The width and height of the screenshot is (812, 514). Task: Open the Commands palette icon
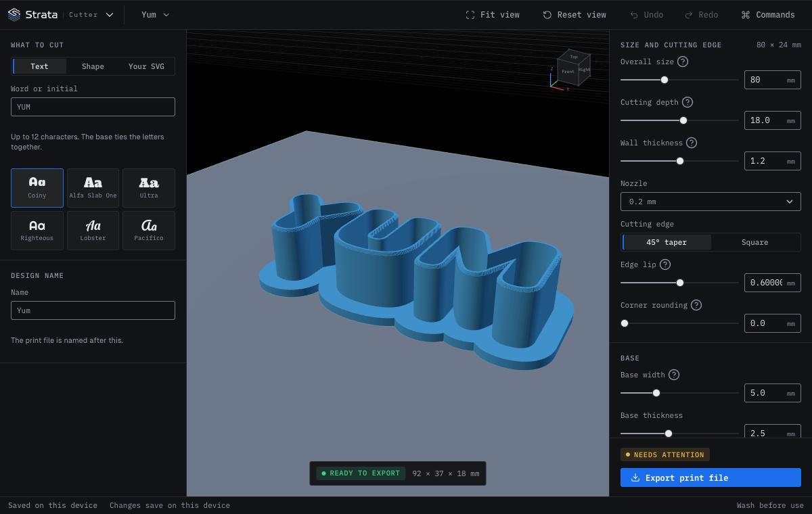tap(746, 15)
